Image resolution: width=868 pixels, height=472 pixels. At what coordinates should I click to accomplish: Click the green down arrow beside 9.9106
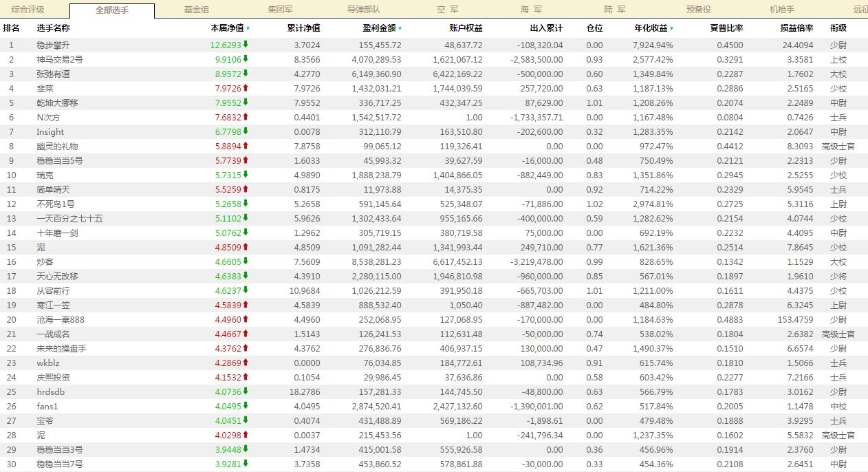[x=246, y=59]
